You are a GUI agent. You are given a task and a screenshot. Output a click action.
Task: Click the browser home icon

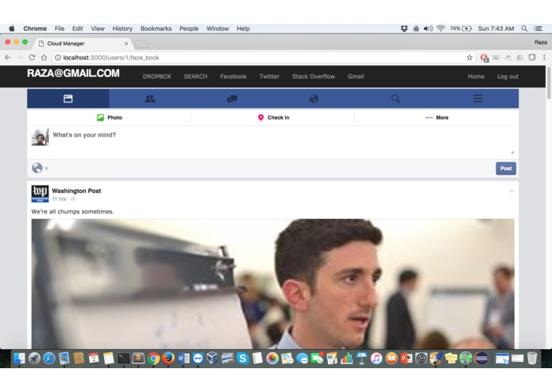click(44, 57)
